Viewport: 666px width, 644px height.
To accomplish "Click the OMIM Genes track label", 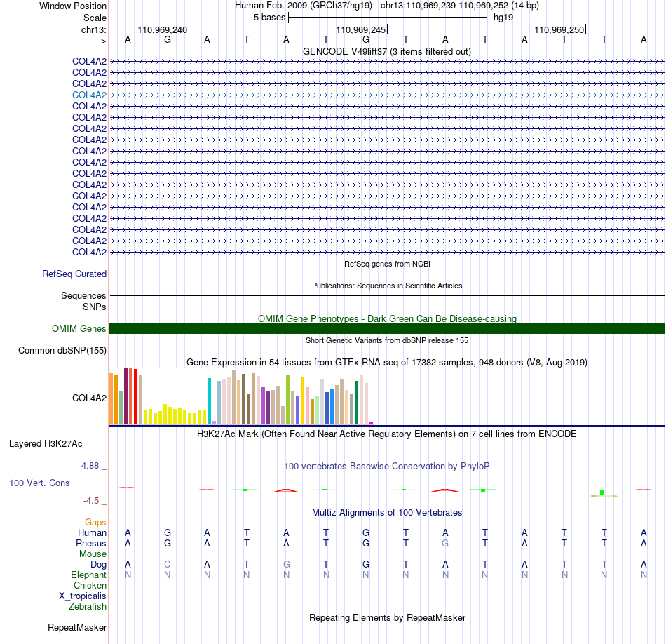I will coord(79,328).
